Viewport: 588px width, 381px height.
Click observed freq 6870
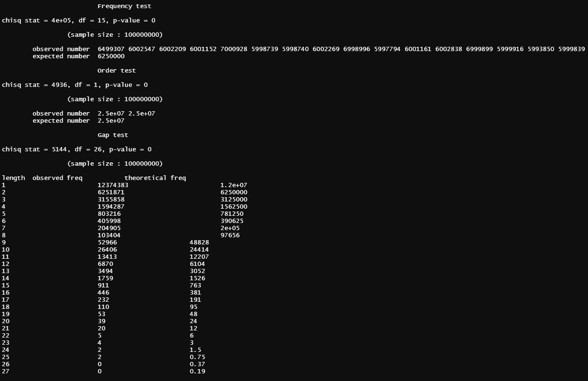[x=105, y=264]
